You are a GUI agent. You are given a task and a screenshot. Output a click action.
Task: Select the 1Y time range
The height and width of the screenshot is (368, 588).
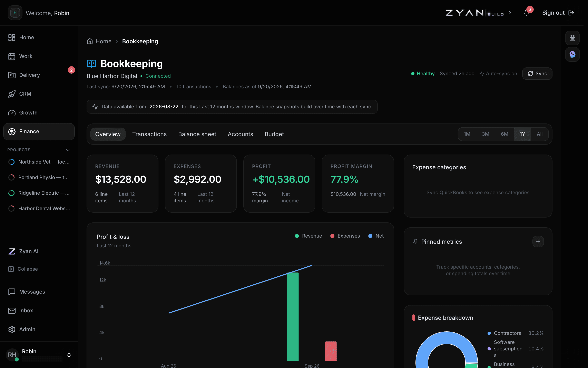(522, 134)
